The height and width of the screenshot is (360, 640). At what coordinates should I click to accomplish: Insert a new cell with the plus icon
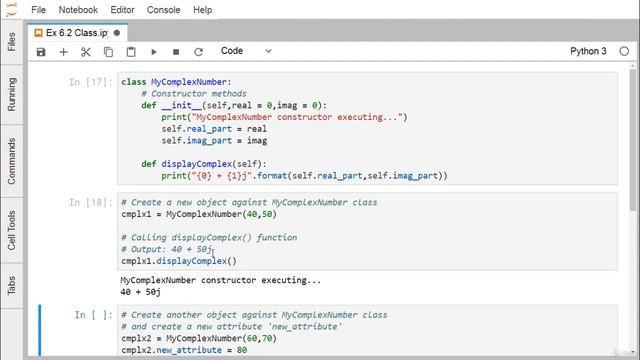63,52
